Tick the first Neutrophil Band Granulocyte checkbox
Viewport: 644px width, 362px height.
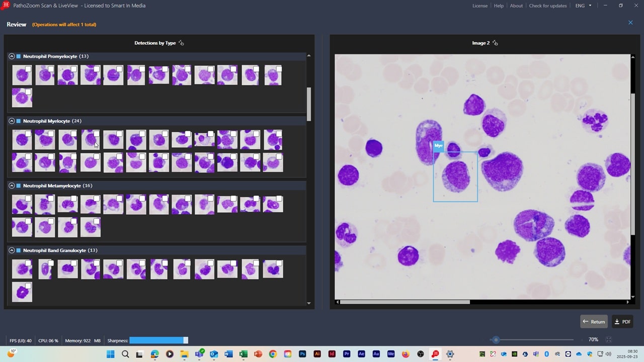28,263
